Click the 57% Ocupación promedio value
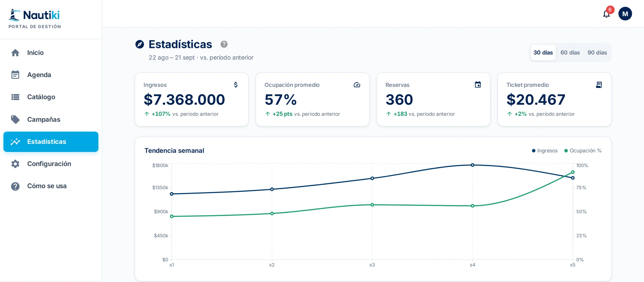Viewport: 644px width, 282px height. coord(280,99)
